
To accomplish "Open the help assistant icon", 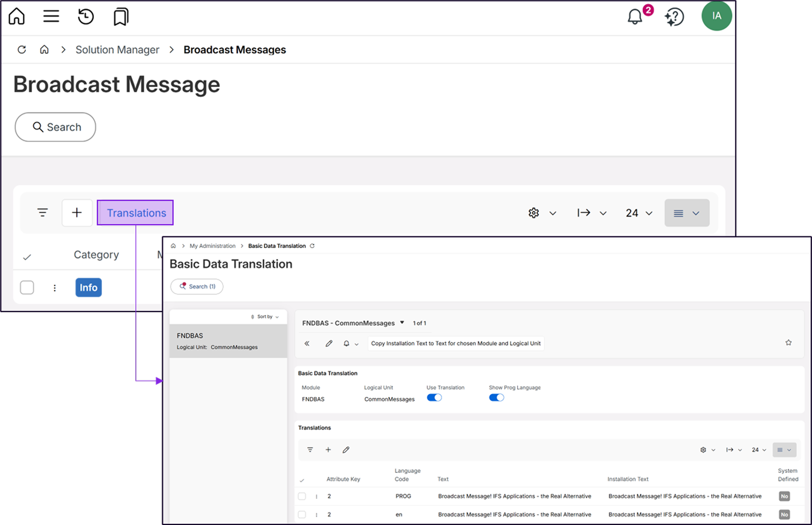I will (674, 17).
